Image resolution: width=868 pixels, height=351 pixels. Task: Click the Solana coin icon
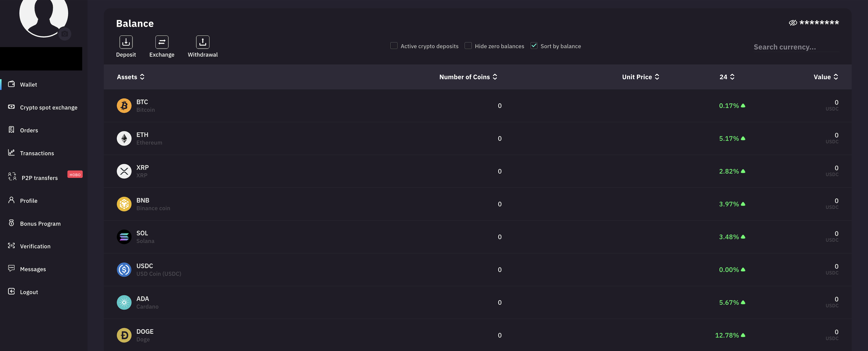[124, 237]
